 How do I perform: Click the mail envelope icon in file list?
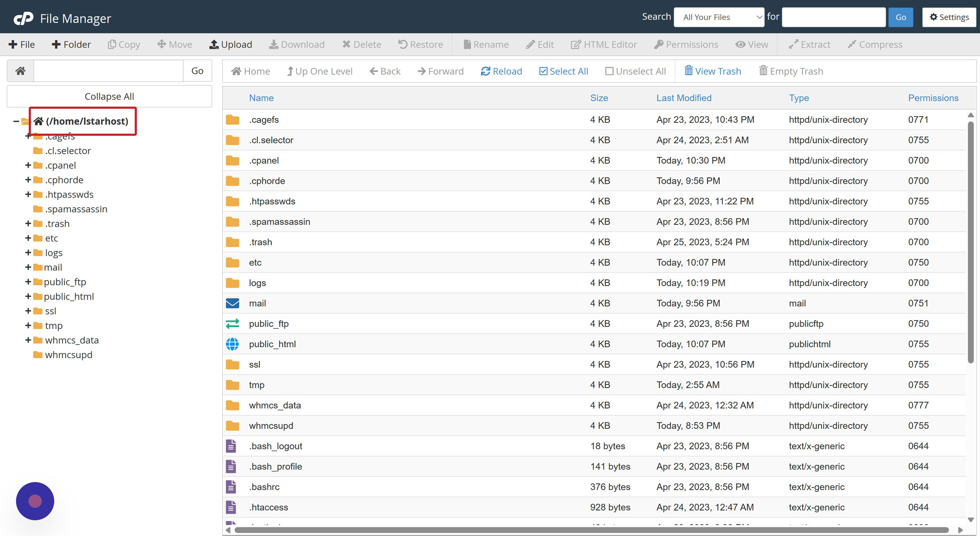click(x=233, y=303)
